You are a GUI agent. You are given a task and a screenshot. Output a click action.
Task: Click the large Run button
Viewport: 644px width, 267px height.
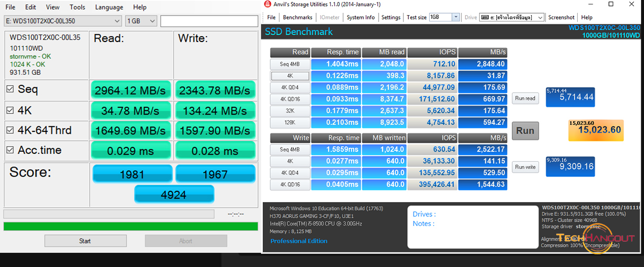pos(525,131)
